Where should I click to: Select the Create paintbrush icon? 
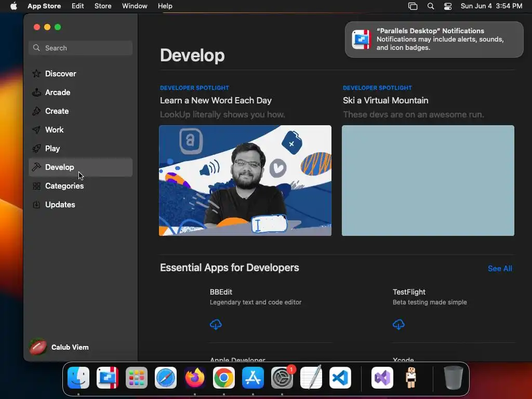[36, 111]
